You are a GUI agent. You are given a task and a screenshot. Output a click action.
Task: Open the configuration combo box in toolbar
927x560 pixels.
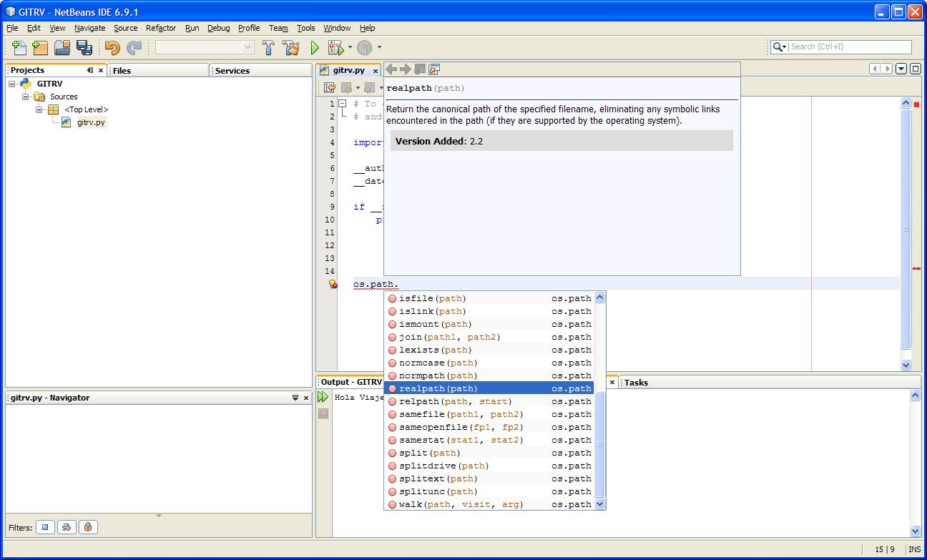205,47
